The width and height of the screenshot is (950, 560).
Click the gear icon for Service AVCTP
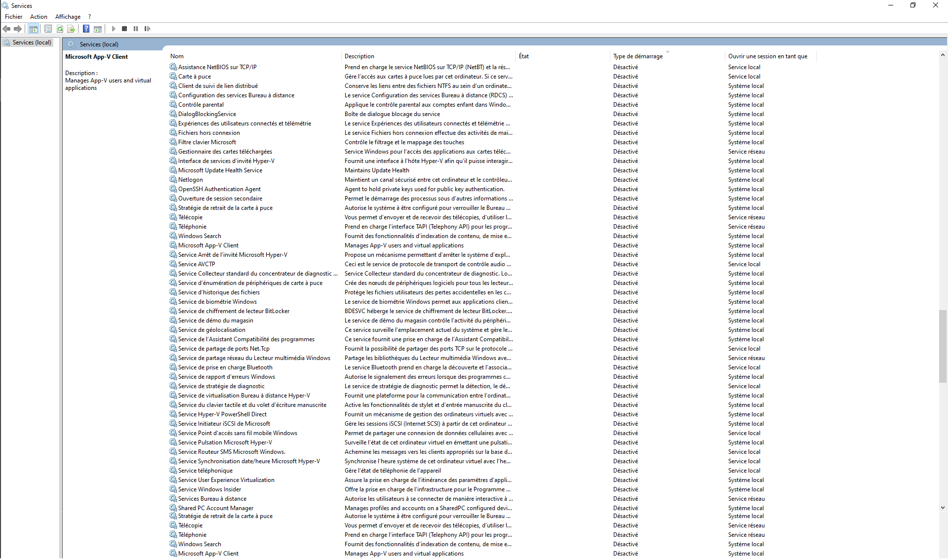coord(173,264)
